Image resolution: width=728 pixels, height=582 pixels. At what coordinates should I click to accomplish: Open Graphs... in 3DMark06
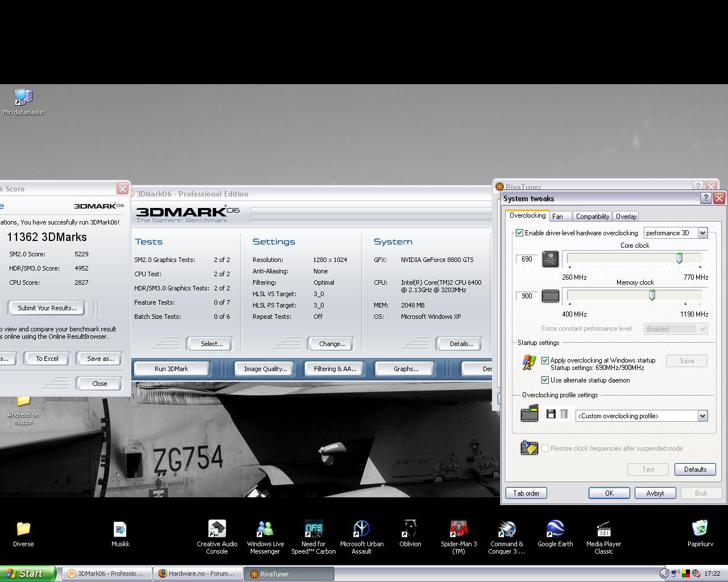(x=406, y=369)
